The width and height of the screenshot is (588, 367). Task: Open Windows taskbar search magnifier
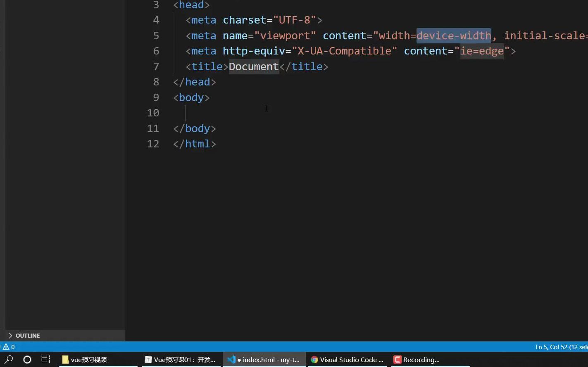click(9, 360)
